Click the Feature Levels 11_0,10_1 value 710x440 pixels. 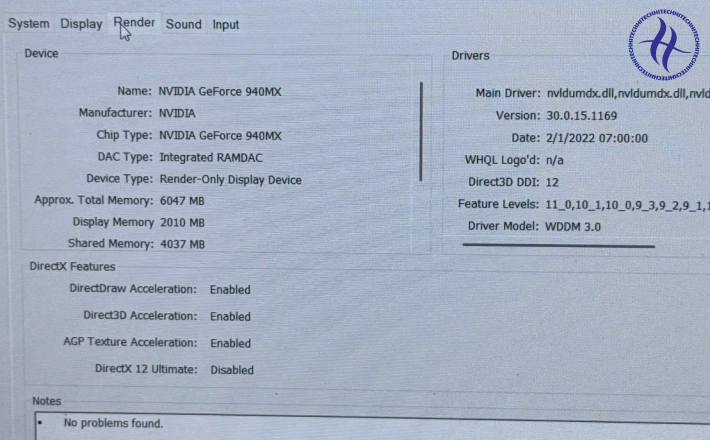pyautogui.click(x=628, y=205)
